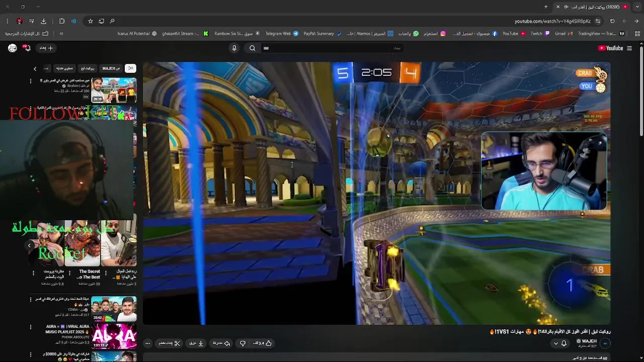
Task: Open the media control playlist icon
Action: (x=31, y=21)
